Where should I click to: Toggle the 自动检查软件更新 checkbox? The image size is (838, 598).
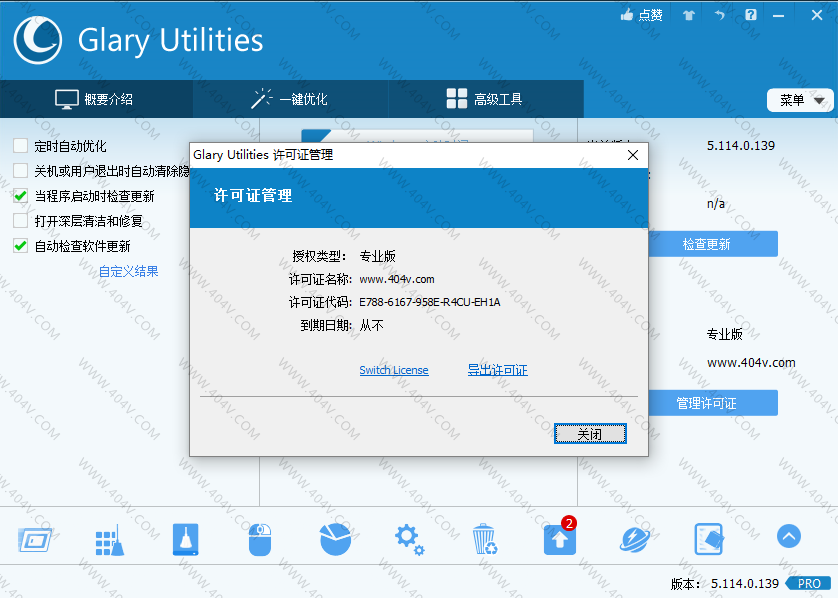21,246
